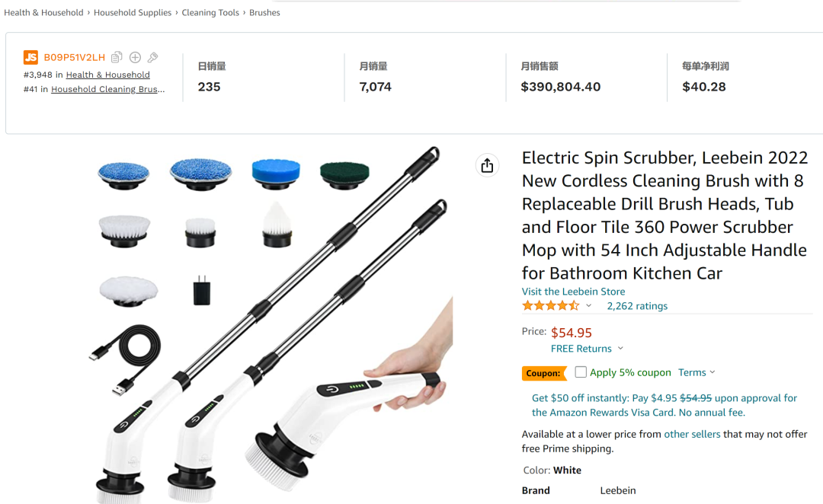Click the share icon above product title
The image size is (823, 504).
(x=487, y=165)
